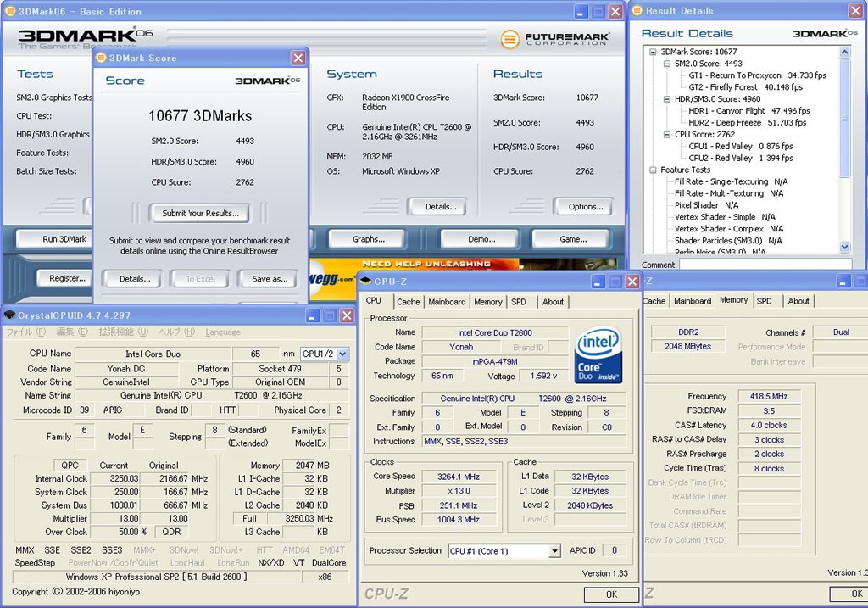This screenshot has height=608, width=868.
Task: Open the Language menu in CrystalCPUID
Action: click(x=223, y=332)
